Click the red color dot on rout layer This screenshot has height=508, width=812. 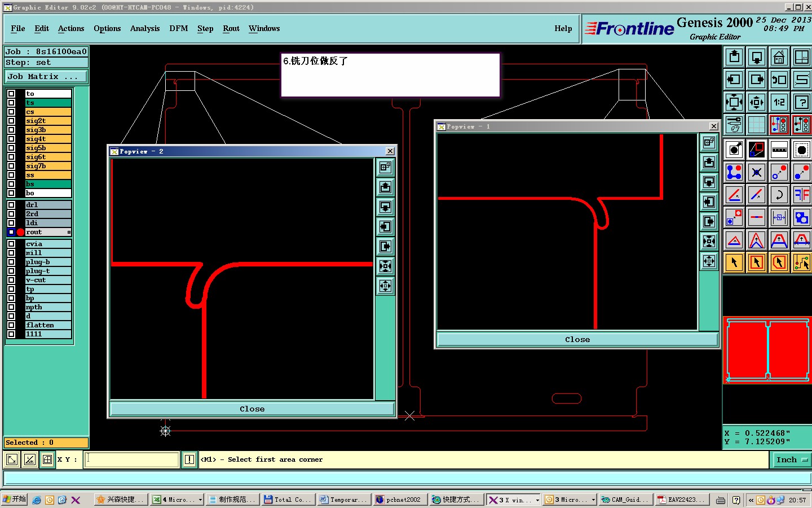pyautogui.click(x=21, y=232)
